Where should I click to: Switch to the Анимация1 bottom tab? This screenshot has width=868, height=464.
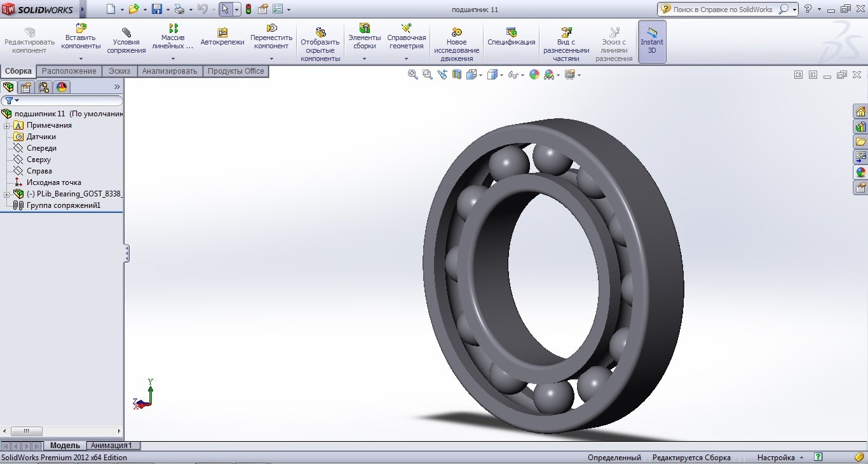112,446
